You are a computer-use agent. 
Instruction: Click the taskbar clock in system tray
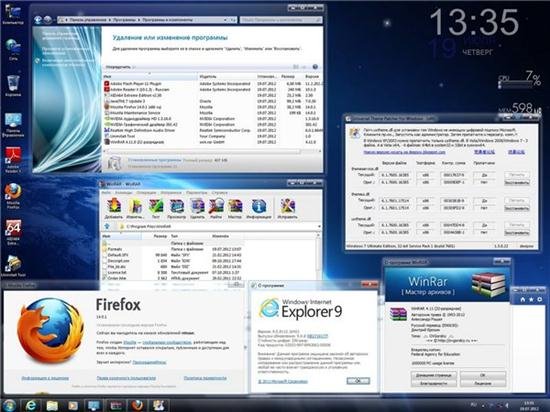(529, 406)
